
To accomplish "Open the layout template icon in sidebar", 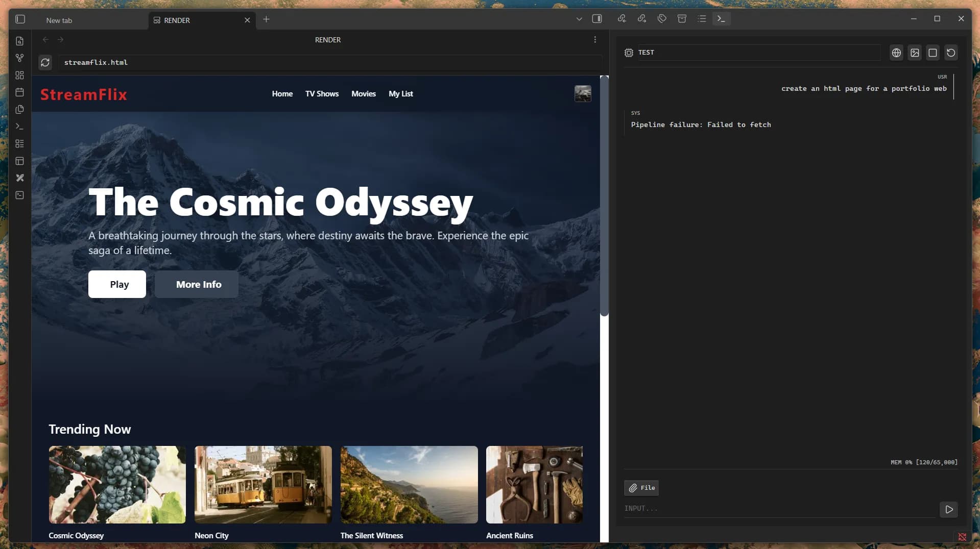I will [20, 161].
